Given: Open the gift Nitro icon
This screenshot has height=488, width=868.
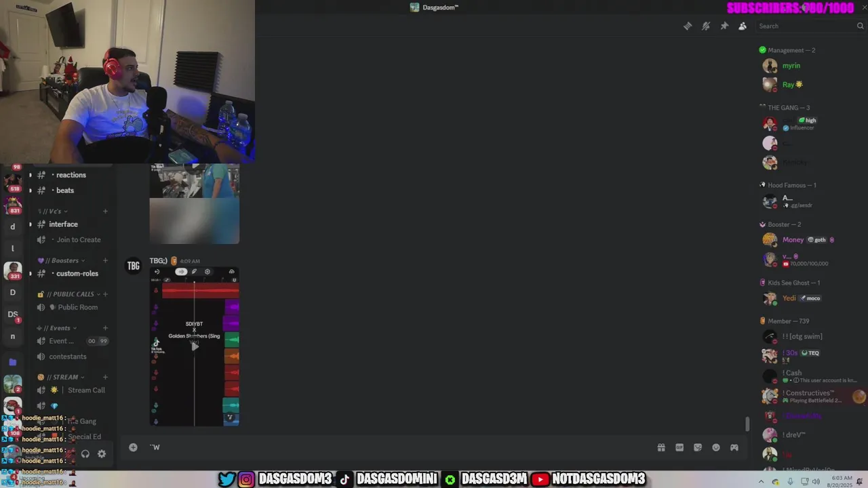Looking at the screenshot, I should click(661, 447).
